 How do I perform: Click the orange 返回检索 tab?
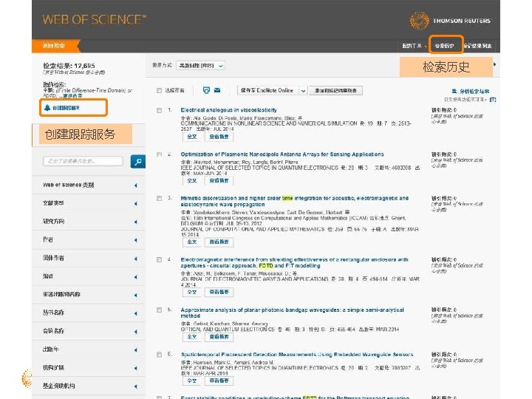point(55,46)
